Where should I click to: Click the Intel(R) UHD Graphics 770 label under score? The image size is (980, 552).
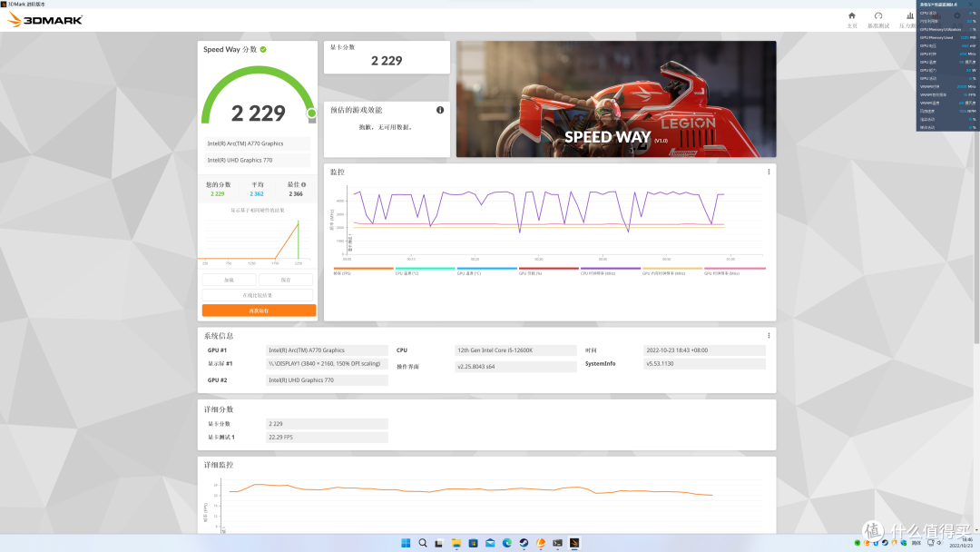pyautogui.click(x=258, y=160)
